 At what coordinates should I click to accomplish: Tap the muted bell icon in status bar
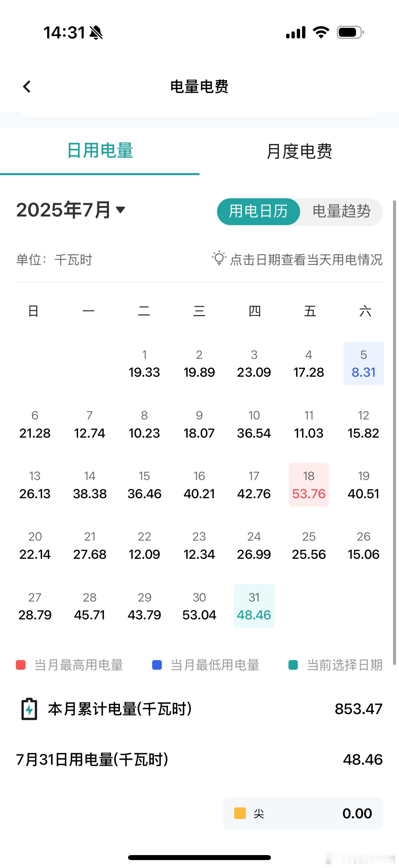[x=96, y=33]
